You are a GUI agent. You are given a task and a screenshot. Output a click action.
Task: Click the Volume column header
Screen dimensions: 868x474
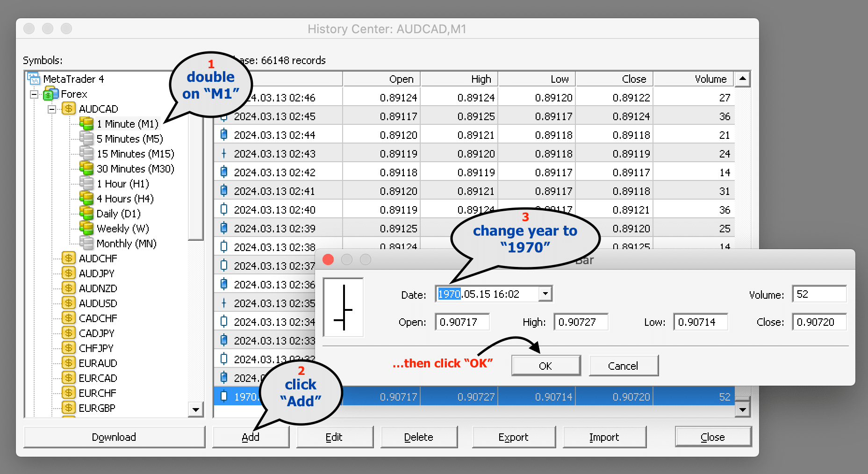point(693,79)
